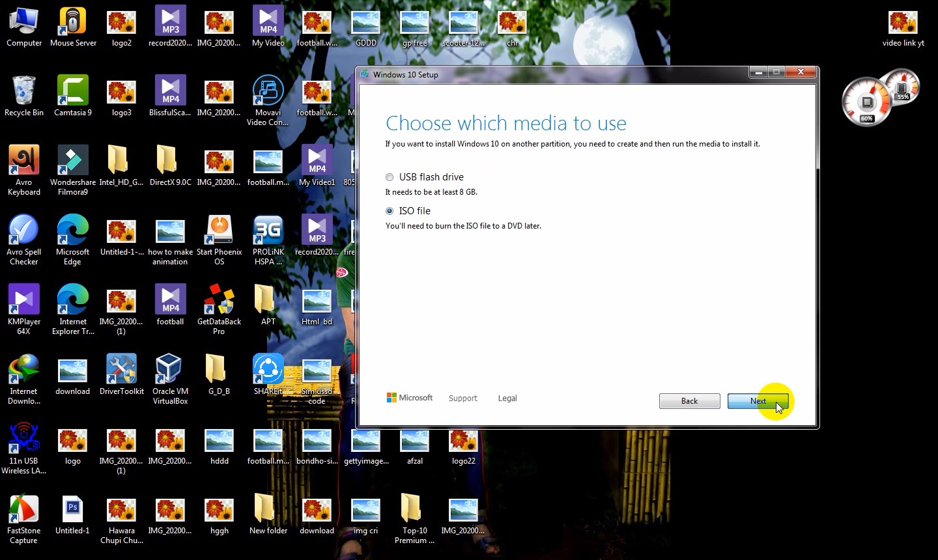Launch Internet Download Manager shortcut
Screen dimensions: 938x560
24,380
